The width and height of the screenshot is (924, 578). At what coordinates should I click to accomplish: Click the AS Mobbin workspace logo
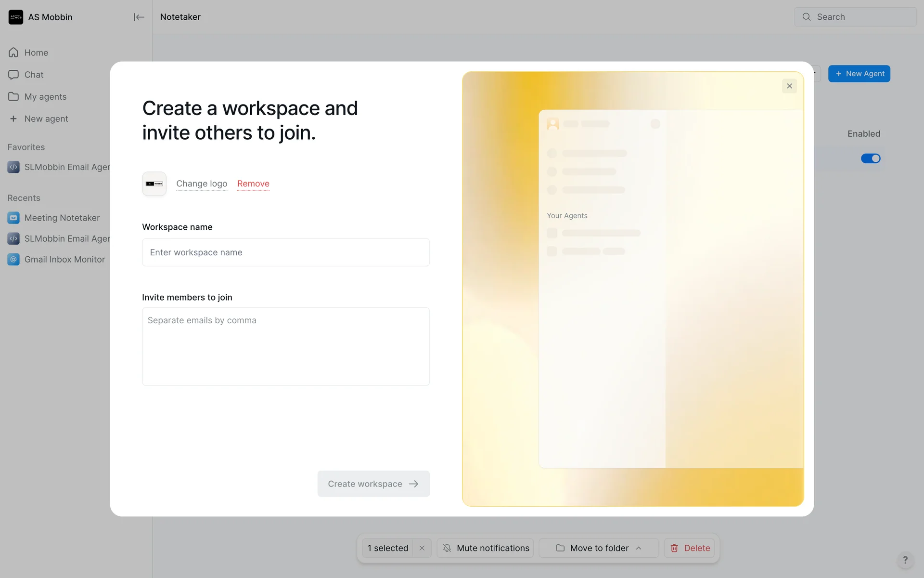16,17
